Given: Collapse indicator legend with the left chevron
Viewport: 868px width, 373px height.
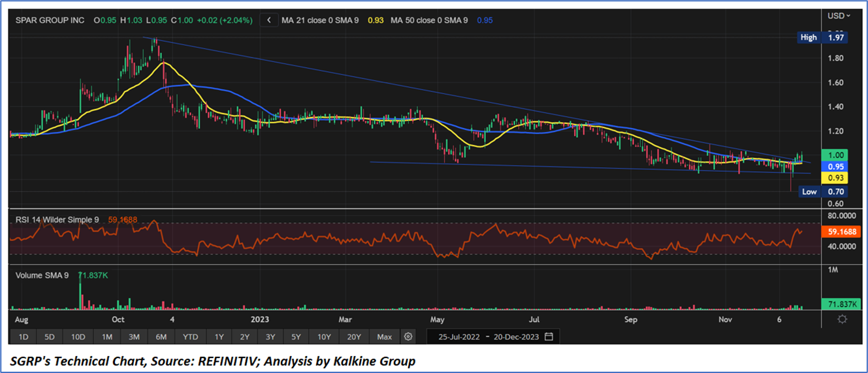Looking at the screenshot, I should click(268, 20).
